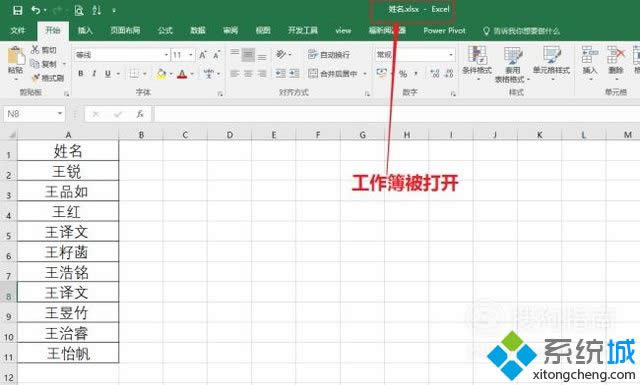Undo the last action in the quick access toolbar

[x=36, y=10]
